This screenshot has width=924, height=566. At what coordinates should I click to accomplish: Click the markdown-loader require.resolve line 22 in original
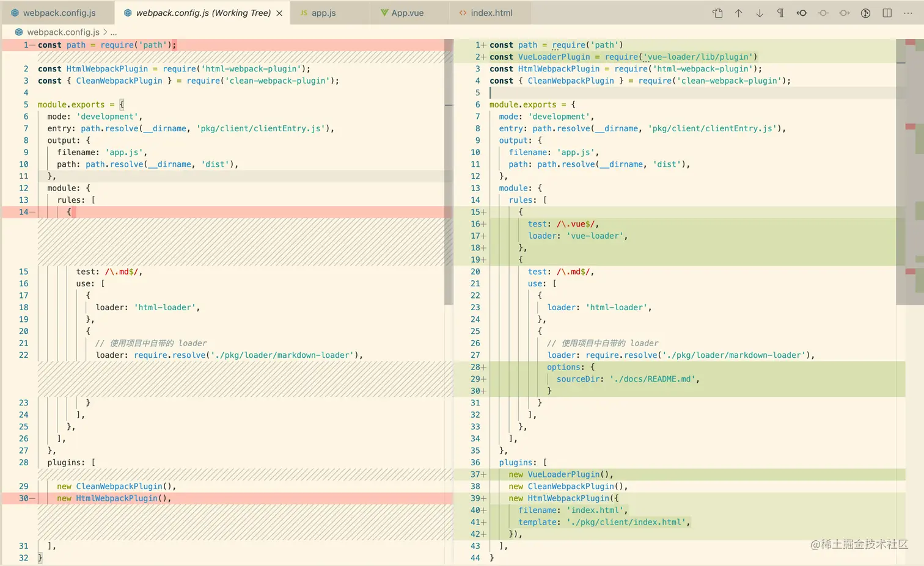(x=229, y=355)
